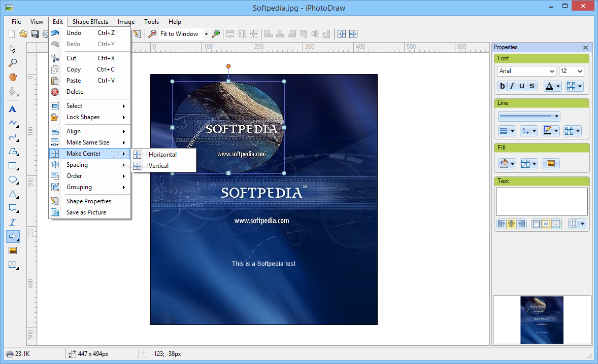Expand the Lock Shapes submenu
This screenshot has width=598, height=364.
(x=90, y=117)
